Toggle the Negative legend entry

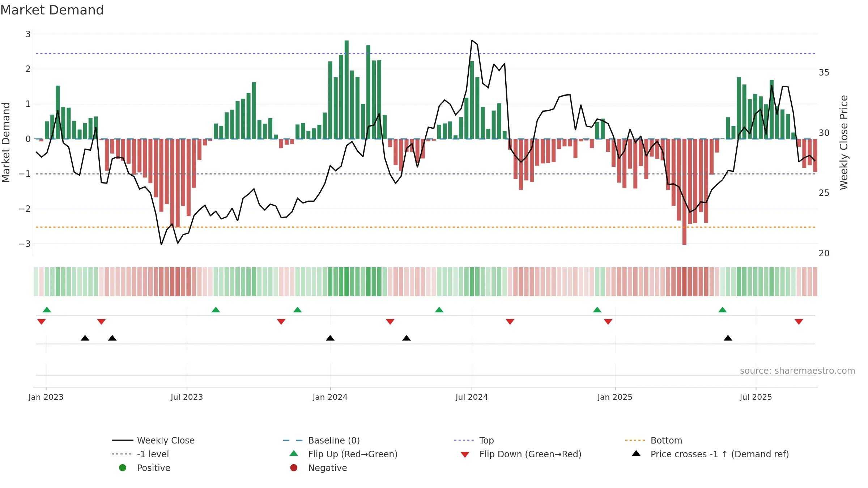pyautogui.click(x=319, y=468)
